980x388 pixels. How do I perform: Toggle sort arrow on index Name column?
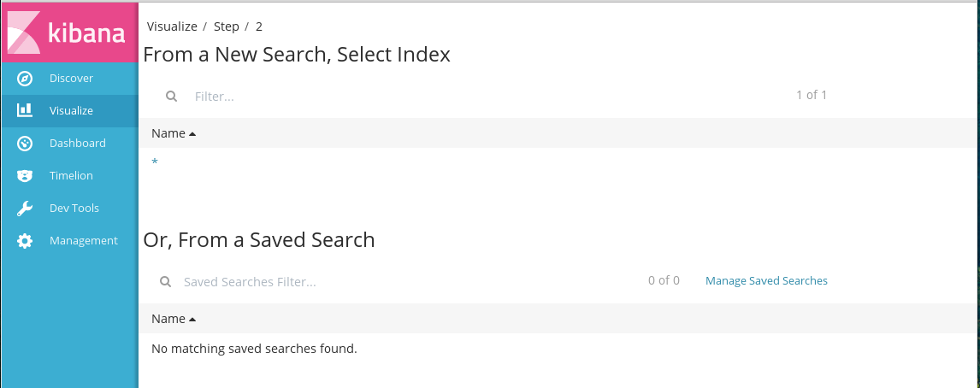coord(192,133)
